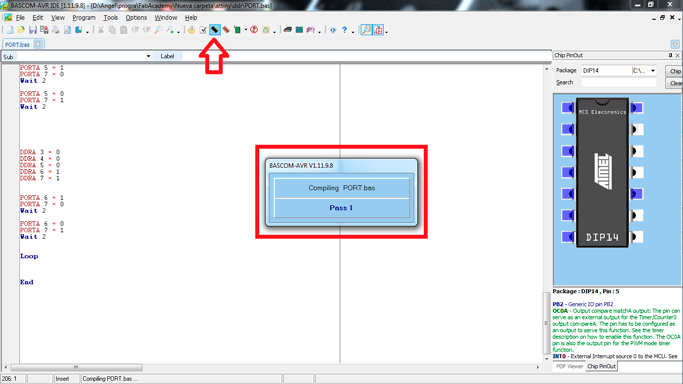
Task: Click the '206: 1' cursor position status
Action: [8, 379]
